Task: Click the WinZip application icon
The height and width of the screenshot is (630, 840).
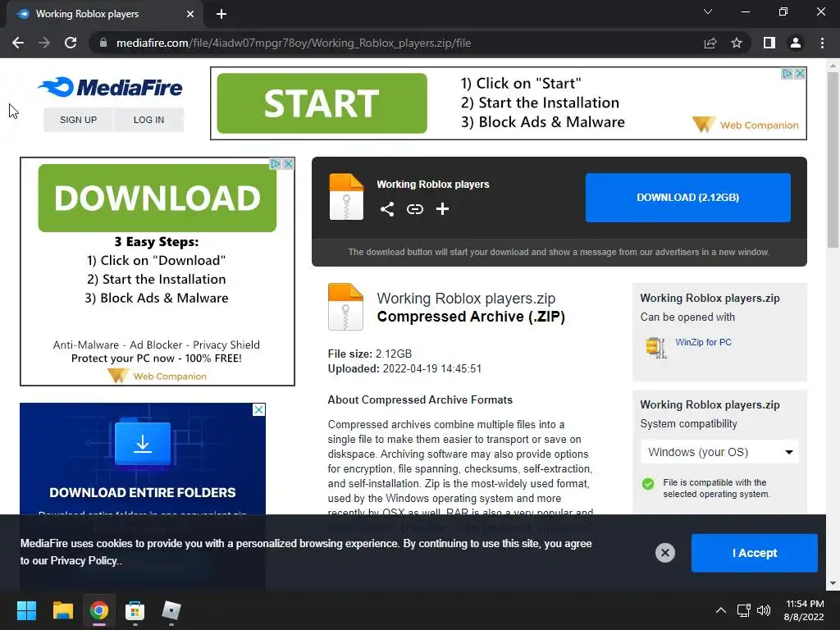Action: coord(656,347)
